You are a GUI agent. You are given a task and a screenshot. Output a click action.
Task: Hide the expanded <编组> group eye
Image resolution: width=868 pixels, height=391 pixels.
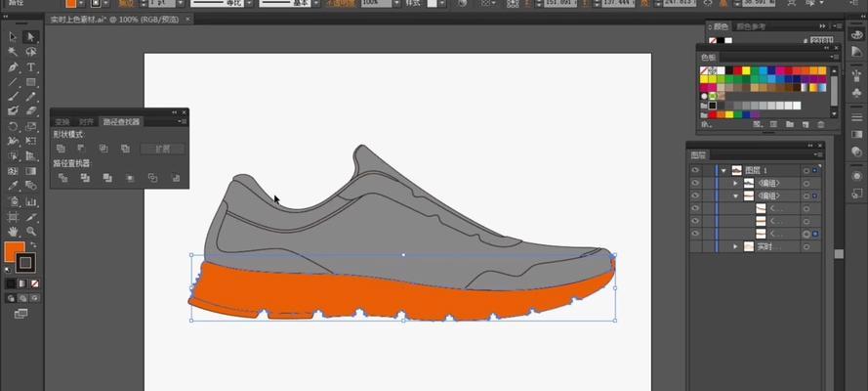click(x=695, y=196)
